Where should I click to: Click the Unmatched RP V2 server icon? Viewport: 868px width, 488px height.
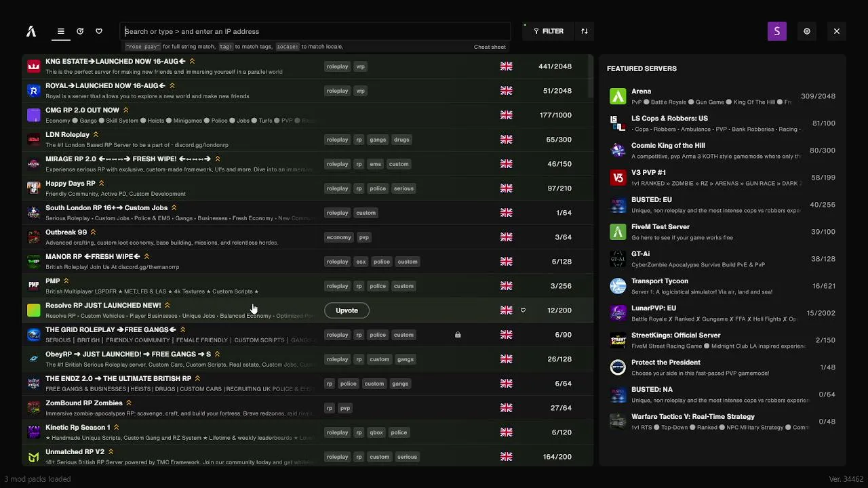(34, 457)
